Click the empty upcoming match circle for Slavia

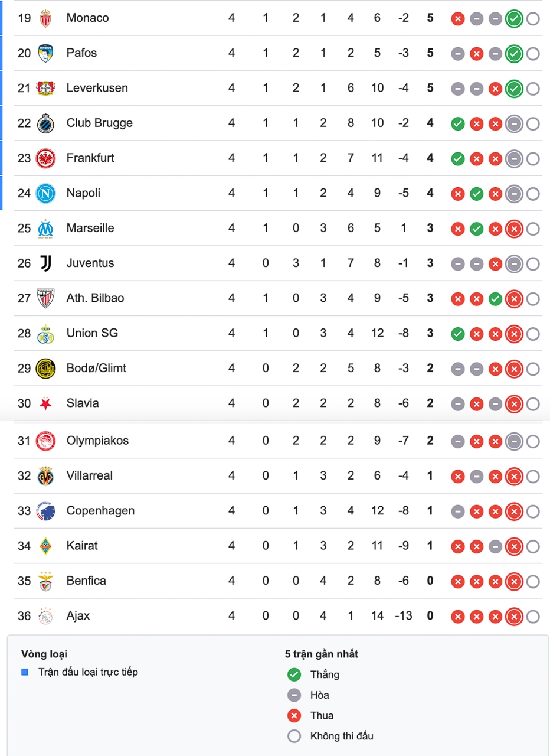coord(532,404)
